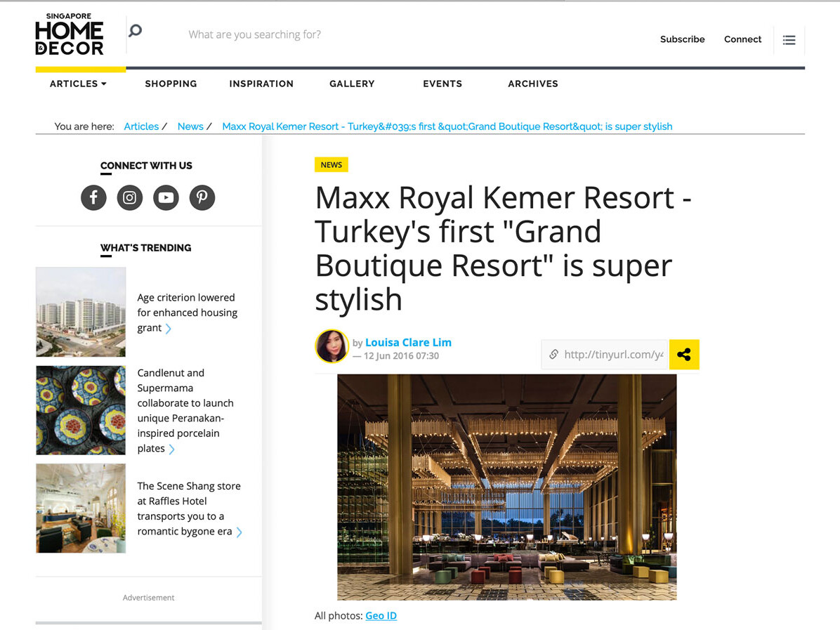Click the Connect link
This screenshot has height=630, width=840.
point(742,39)
